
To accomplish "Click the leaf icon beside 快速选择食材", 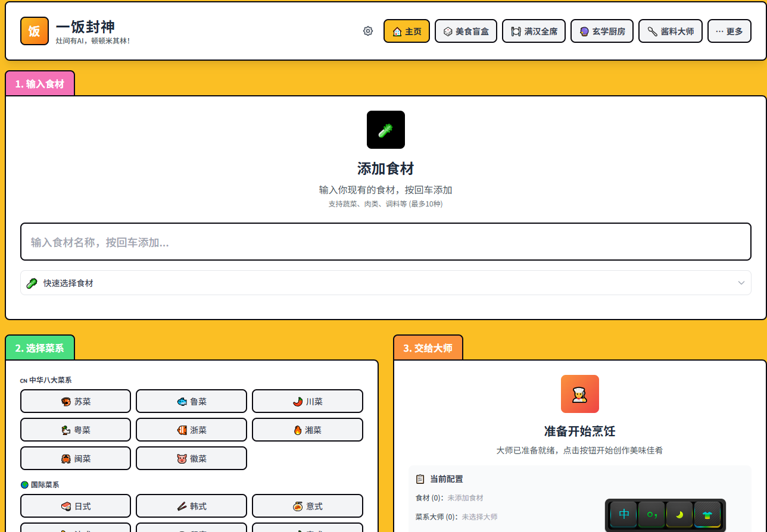I will point(32,283).
